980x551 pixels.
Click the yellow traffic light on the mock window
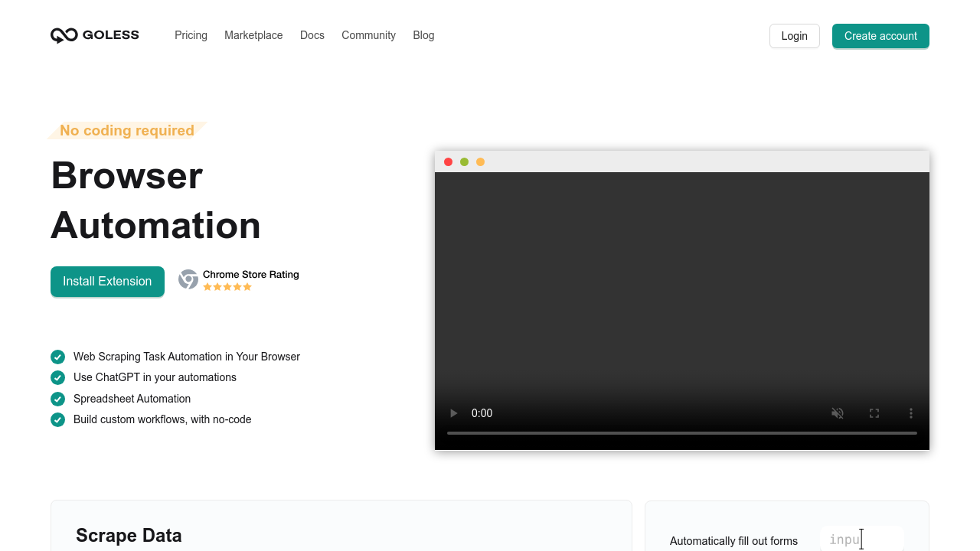coord(480,161)
